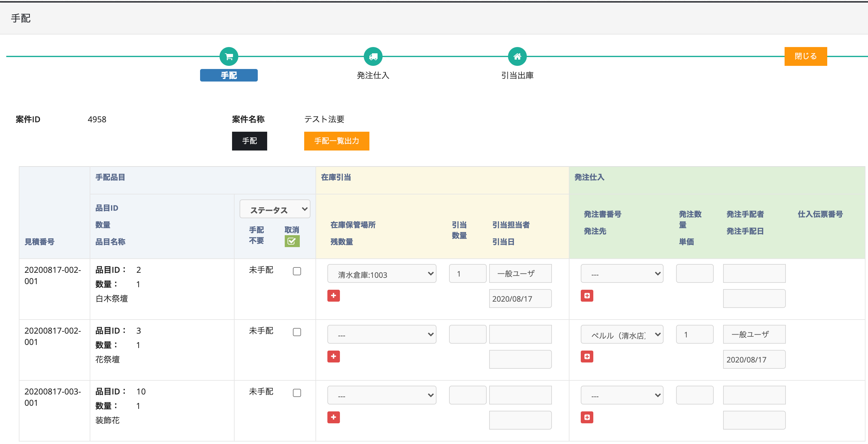Add purchase order row for 装飾花

pyautogui.click(x=587, y=417)
